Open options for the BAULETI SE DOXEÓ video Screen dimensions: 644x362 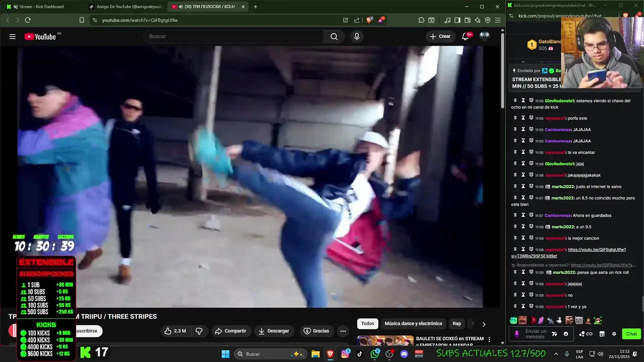(489, 340)
